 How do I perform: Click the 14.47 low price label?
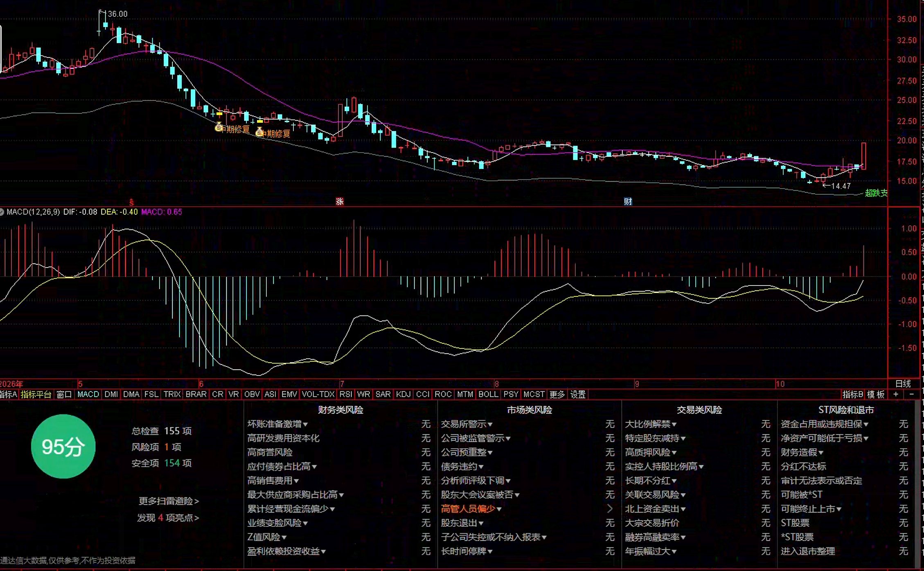[x=841, y=186]
